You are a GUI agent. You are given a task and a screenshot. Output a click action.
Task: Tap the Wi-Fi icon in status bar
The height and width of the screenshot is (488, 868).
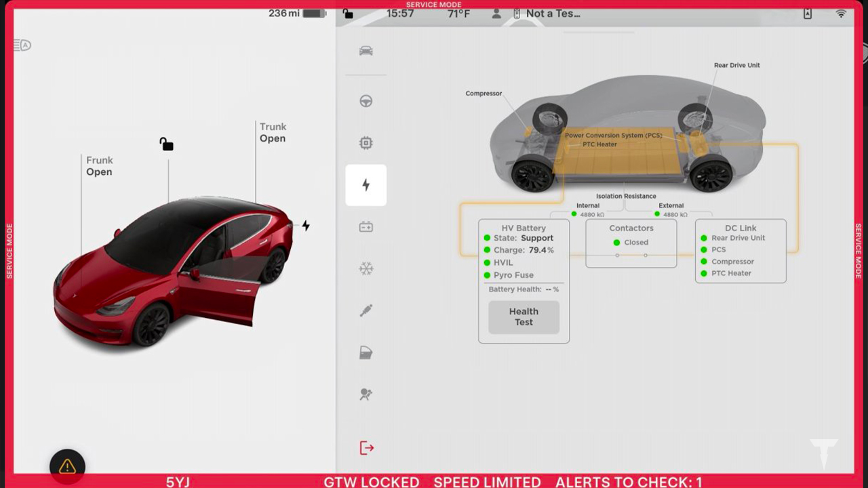pyautogui.click(x=841, y=14)
